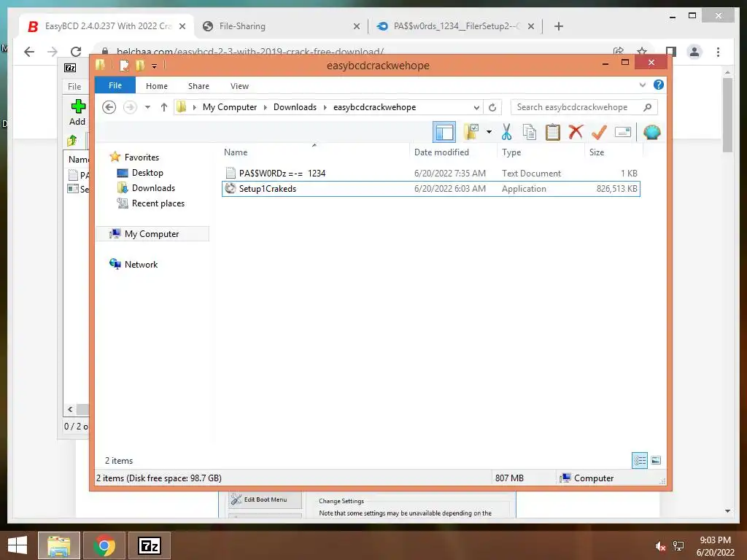Screen dimensions: 747x560
Task: Paste from clipboard icon in toolbar
Action: 553,132
